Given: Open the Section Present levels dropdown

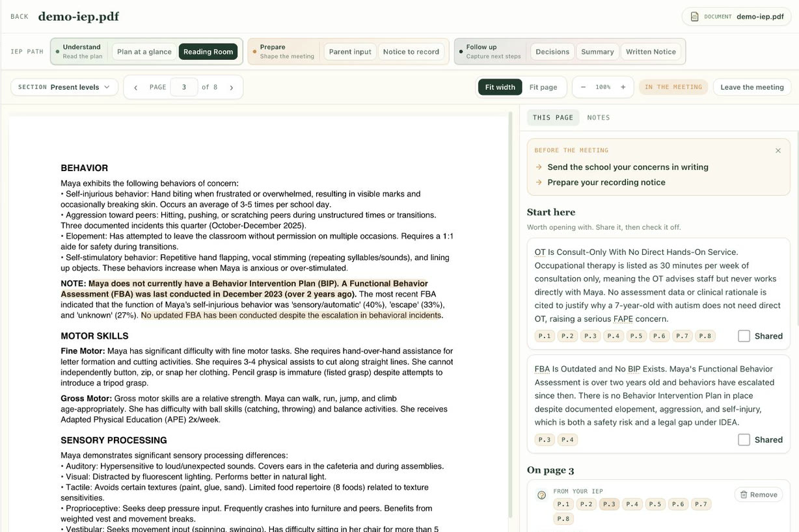Looking at the screenshot, I should (x=64, y=87).
